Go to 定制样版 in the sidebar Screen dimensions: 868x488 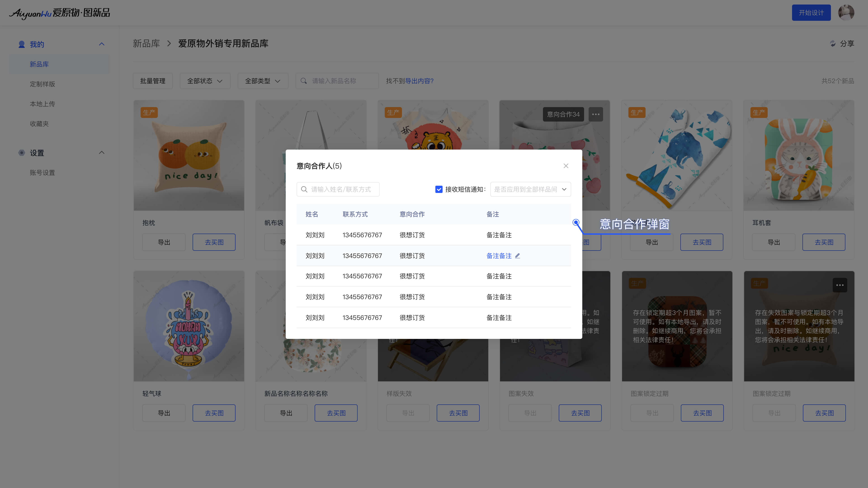[x=42, y=84]
